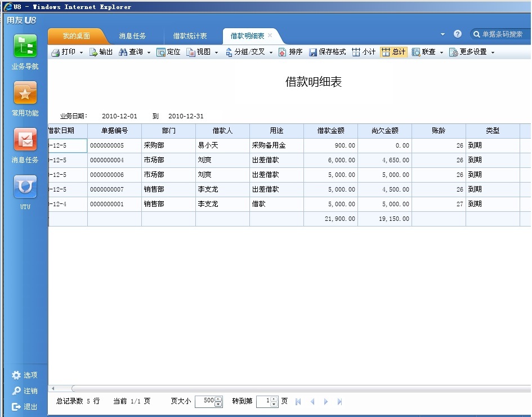Click 借款人 column header

222,131
